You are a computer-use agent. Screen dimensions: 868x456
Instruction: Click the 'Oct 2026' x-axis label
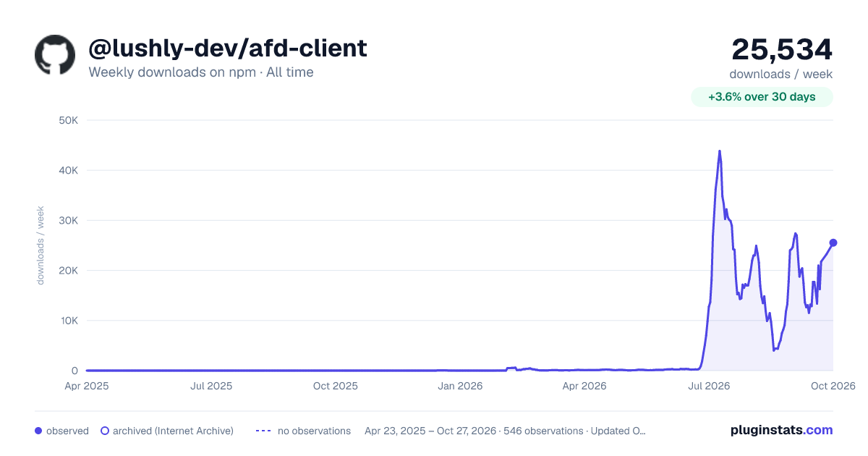[833, 386]
